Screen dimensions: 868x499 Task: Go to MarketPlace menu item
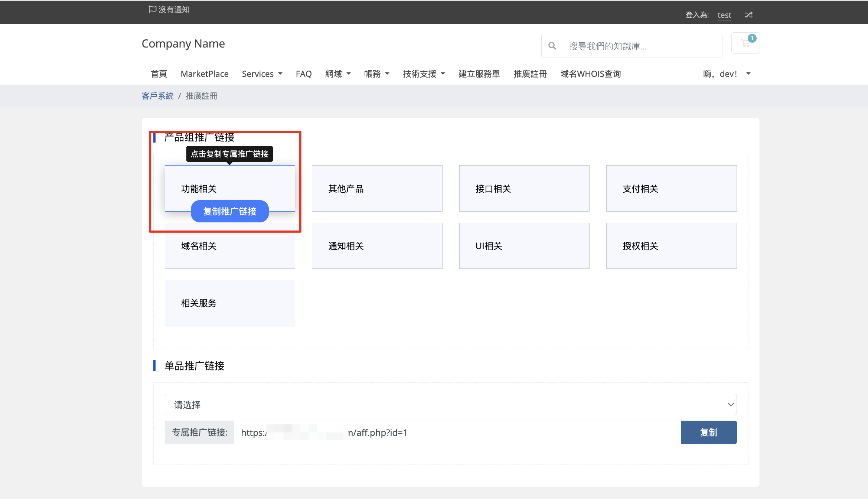[x=204, y=74]
